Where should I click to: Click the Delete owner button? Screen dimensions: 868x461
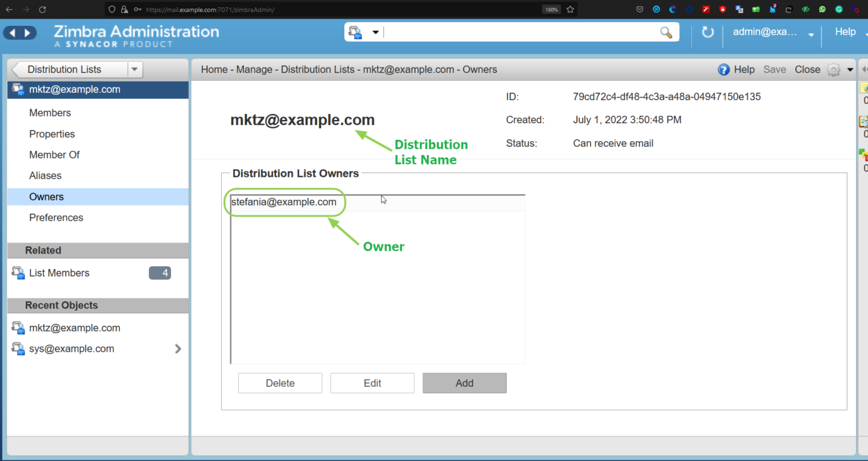(280, 383)
